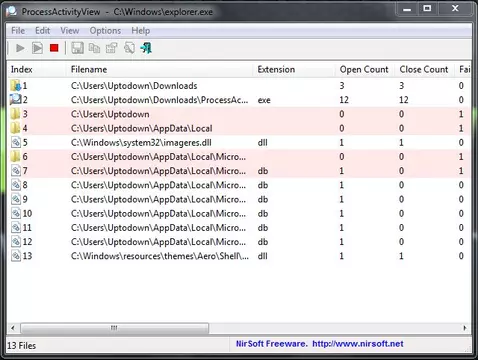Maximize the ProcessActivityView window
478x360 pixels.
(x=427, y=9)
